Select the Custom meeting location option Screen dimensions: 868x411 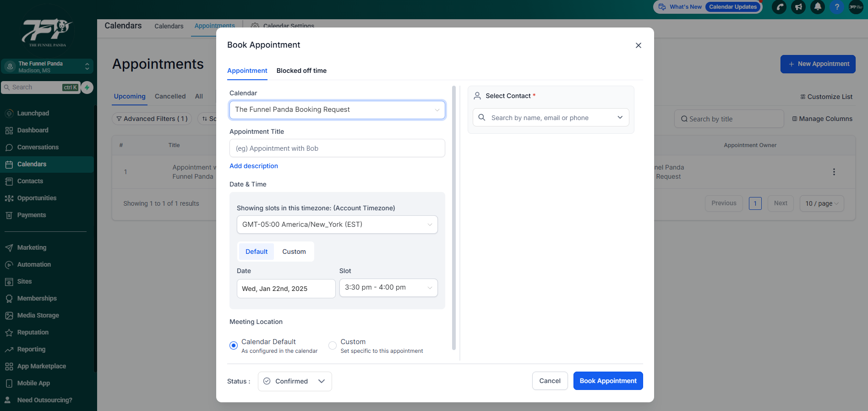(333, 345)
